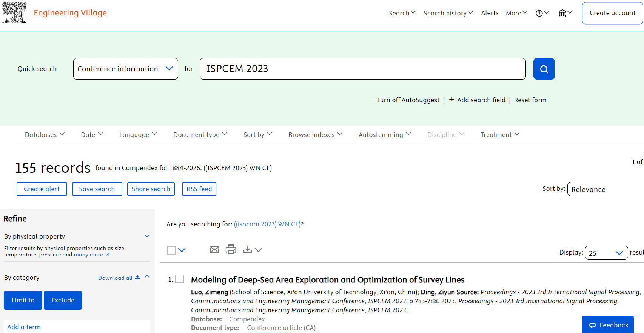Open the Autostemming menu
This screenshot has height=333, width=644.
(x=385, y=135)
